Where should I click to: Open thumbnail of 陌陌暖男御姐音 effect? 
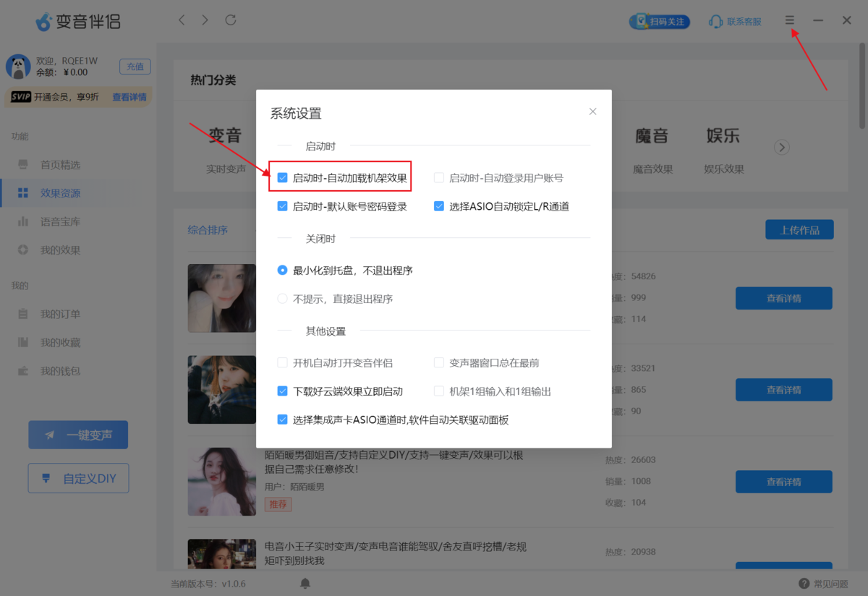tap(222, 482)
